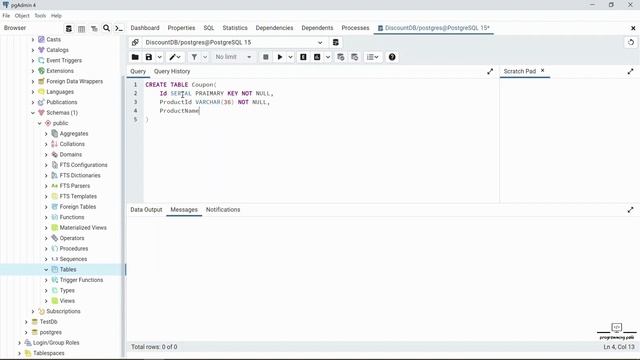Open the Data Output tab

(x=146, y=210)
